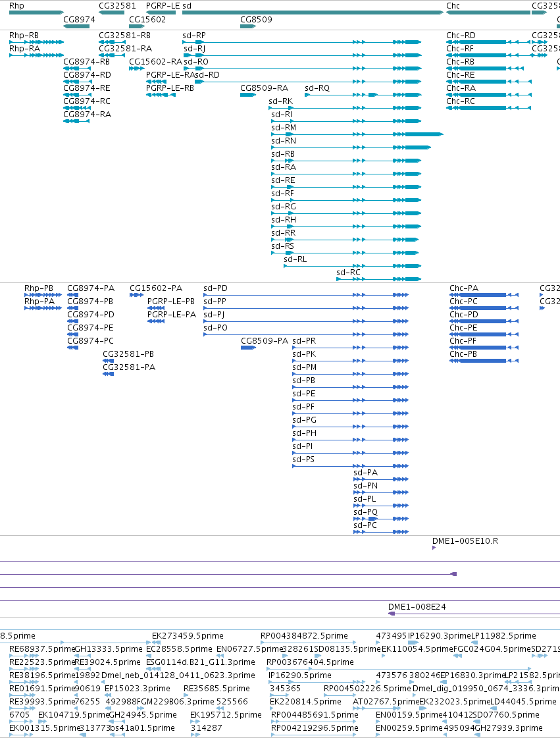Select the CG8974-RA transcript label
This screenshot has width=560, height=738.
point(87,115)
